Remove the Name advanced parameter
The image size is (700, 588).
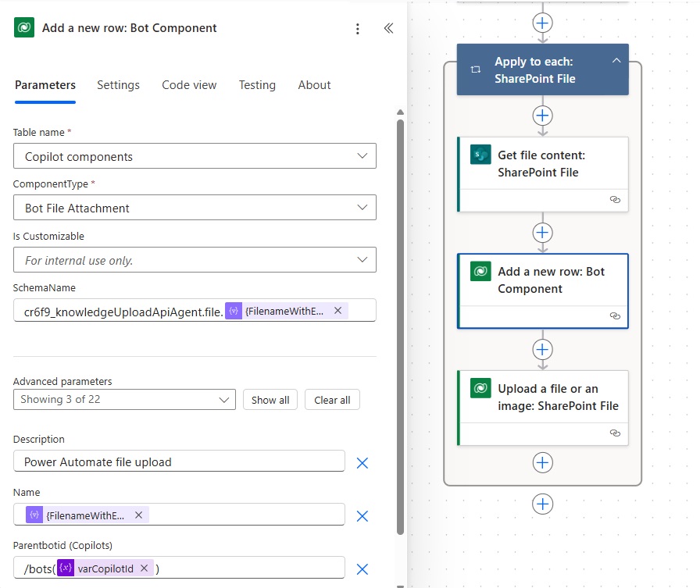[x=362, y=516]
